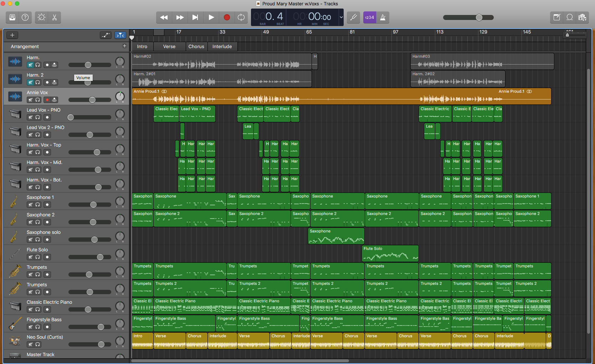The height and width of the screenshot is (364, 595).
Task: Toggle the Cycle loop button
Action: [241, 17]
